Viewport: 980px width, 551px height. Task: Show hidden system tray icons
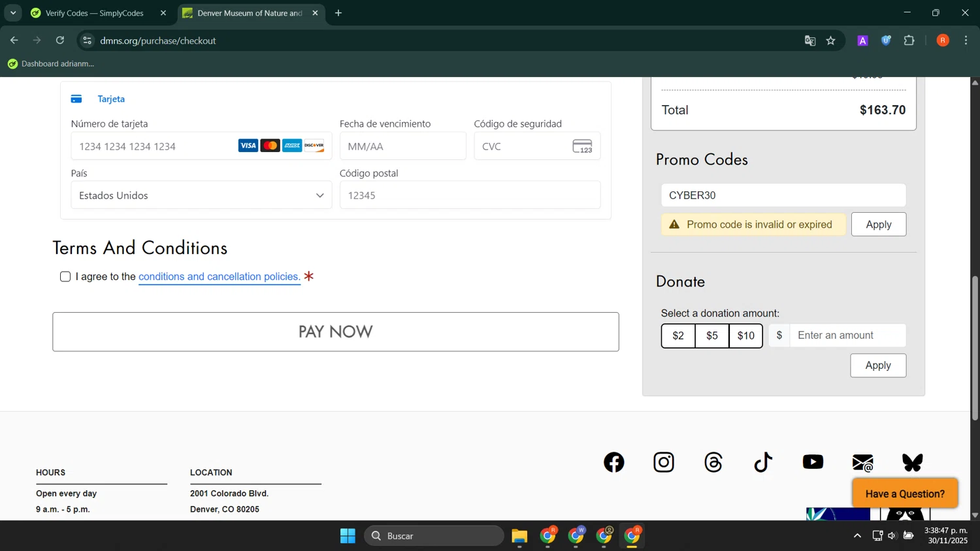tap(857, 536)
